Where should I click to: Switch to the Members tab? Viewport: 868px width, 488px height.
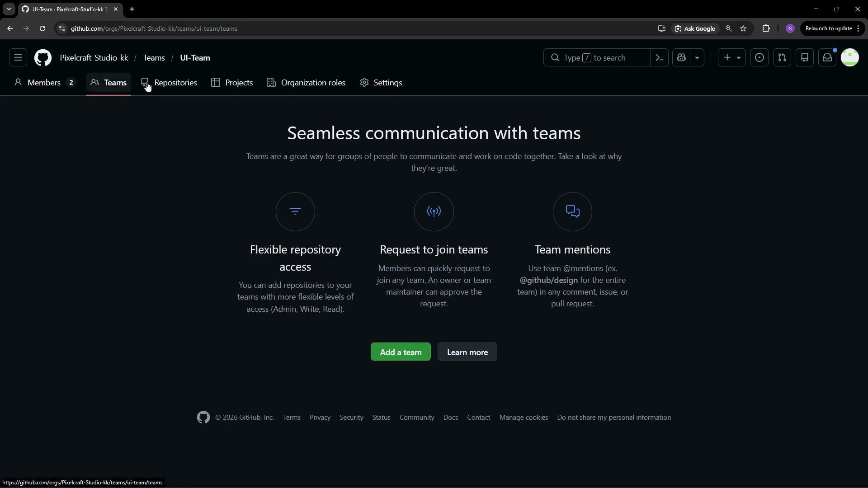coord(45,83)
